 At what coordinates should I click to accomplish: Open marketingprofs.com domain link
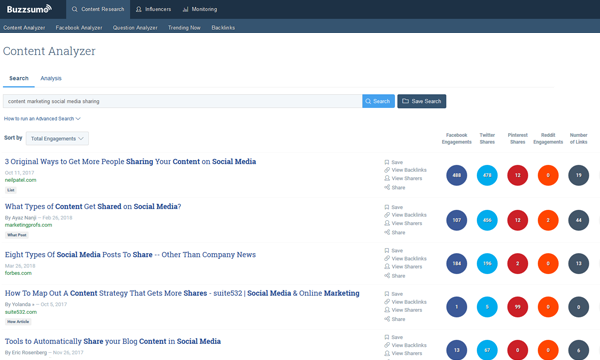click(28, 225)
